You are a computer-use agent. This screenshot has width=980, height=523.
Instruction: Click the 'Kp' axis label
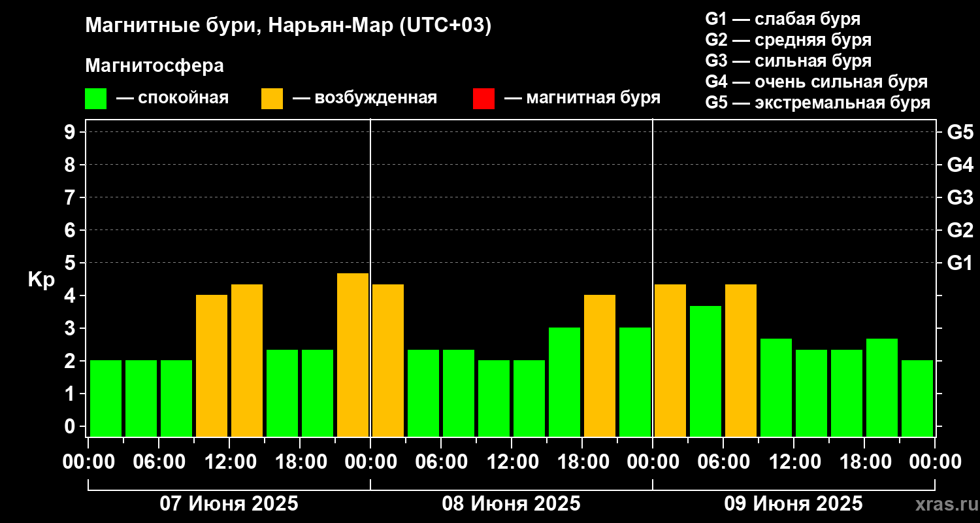coord(41,279)
